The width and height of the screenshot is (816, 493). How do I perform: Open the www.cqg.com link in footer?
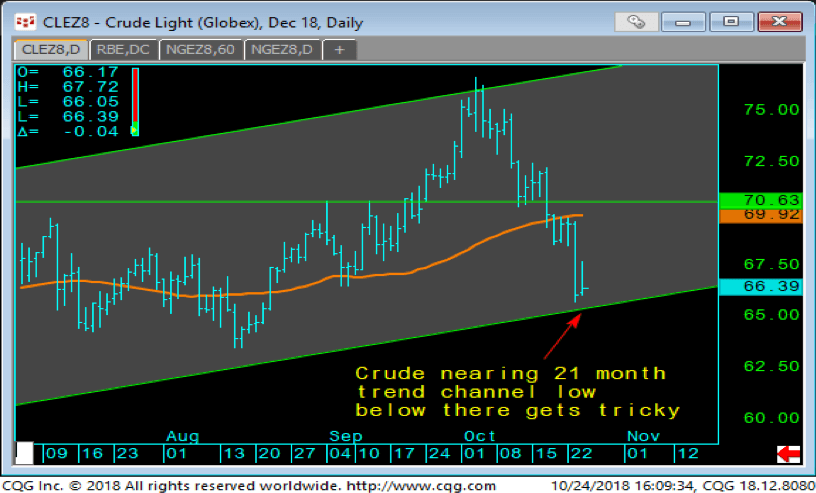(445, 486)
